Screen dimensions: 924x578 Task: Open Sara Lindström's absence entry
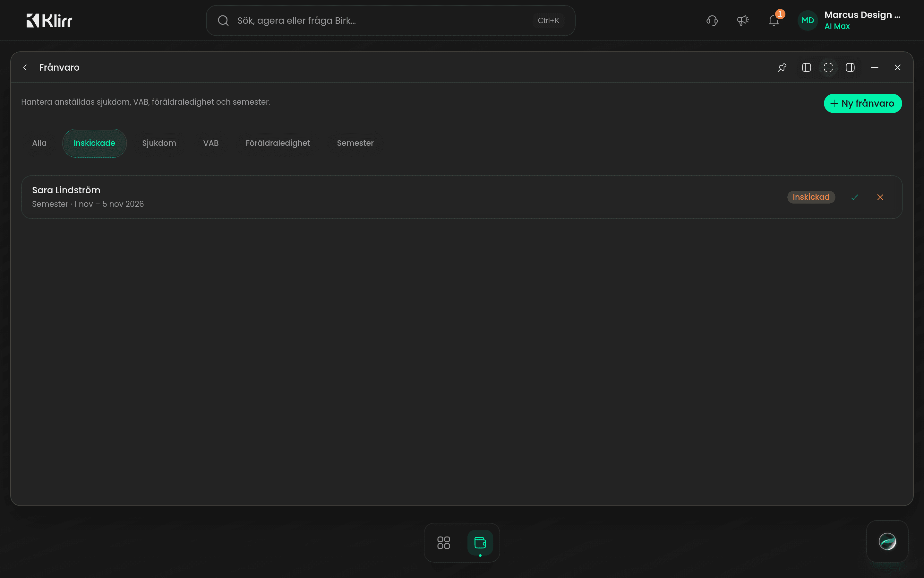[462, 197]
